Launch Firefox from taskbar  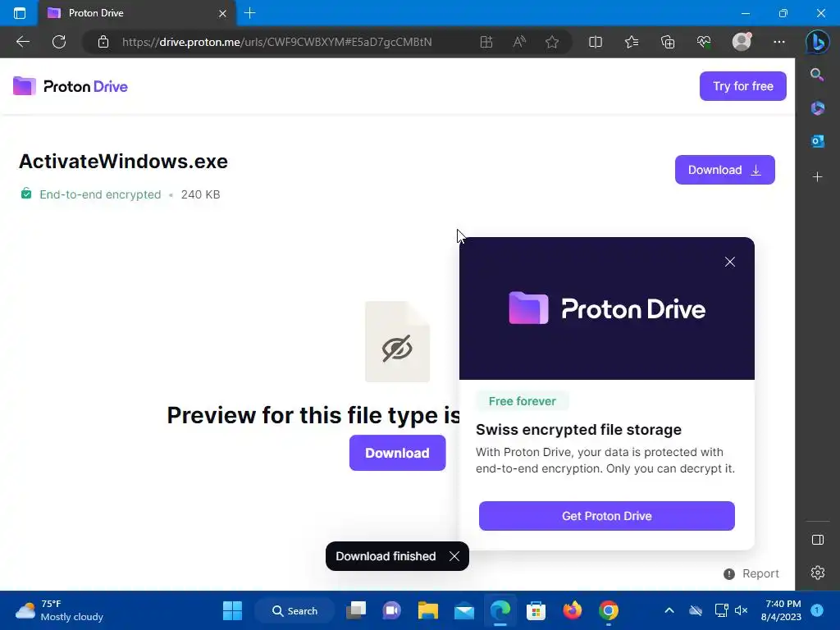click(572, 610)
